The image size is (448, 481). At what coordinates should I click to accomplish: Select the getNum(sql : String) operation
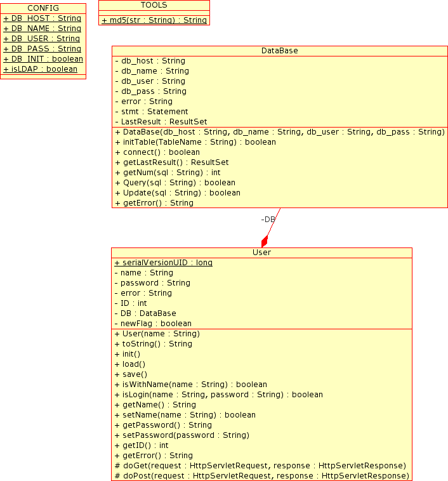point(168,173)
